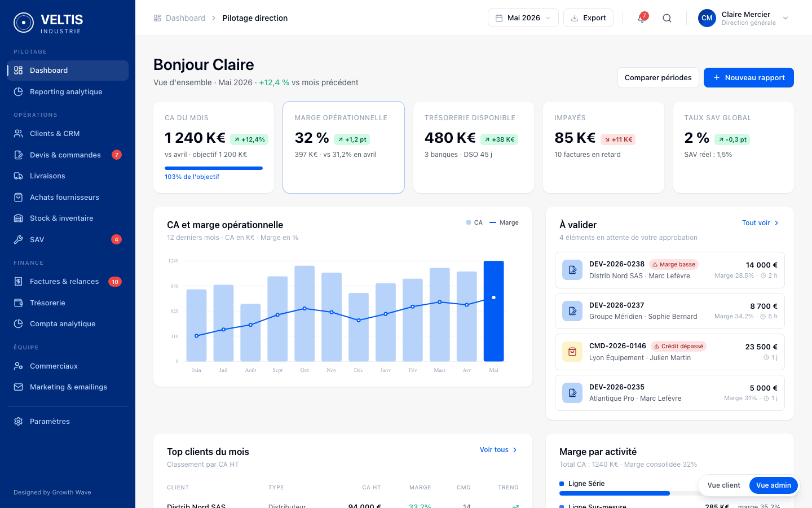
Task: Click the SAV wrench icon
Action: pos(19,239)
